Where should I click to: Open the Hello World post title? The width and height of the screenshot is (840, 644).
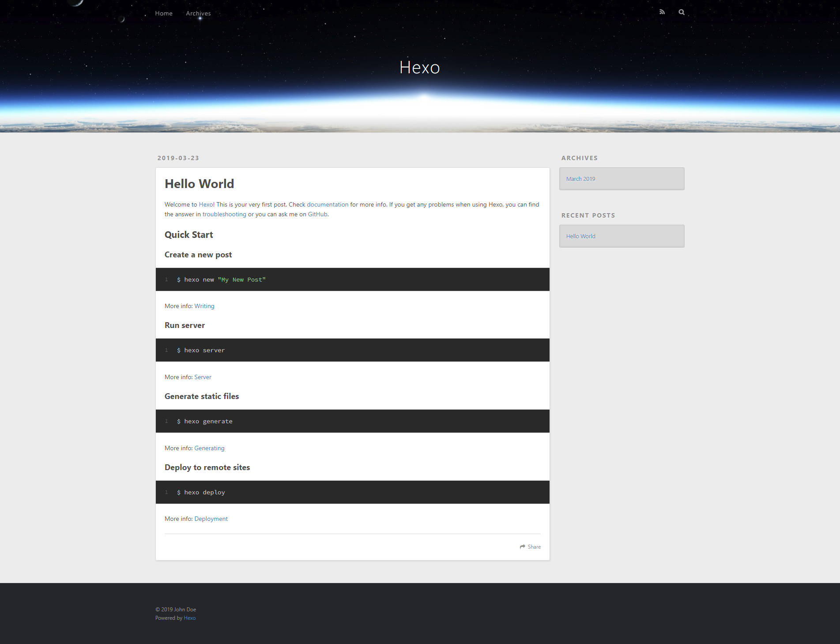click(200, 184)
